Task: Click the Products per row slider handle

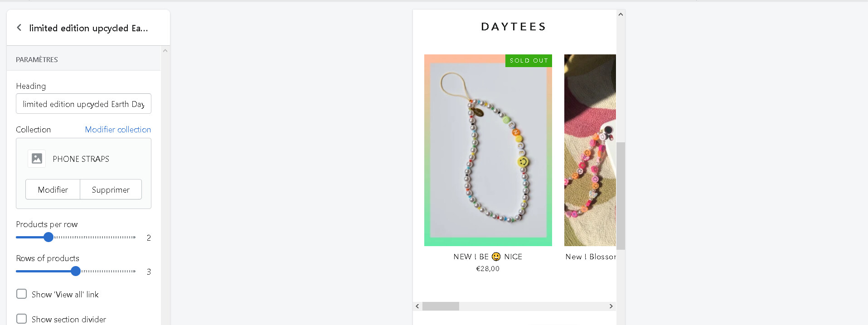Action: (48, 237)
